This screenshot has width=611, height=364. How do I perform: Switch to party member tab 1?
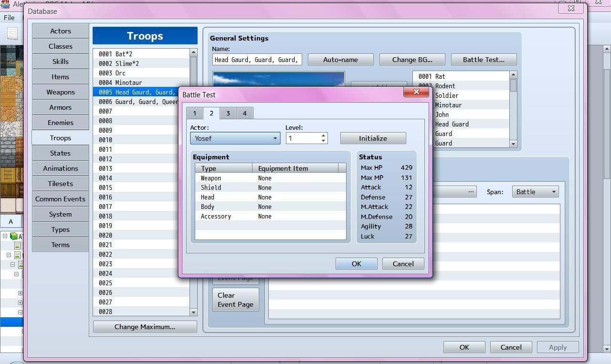point(194,113)
